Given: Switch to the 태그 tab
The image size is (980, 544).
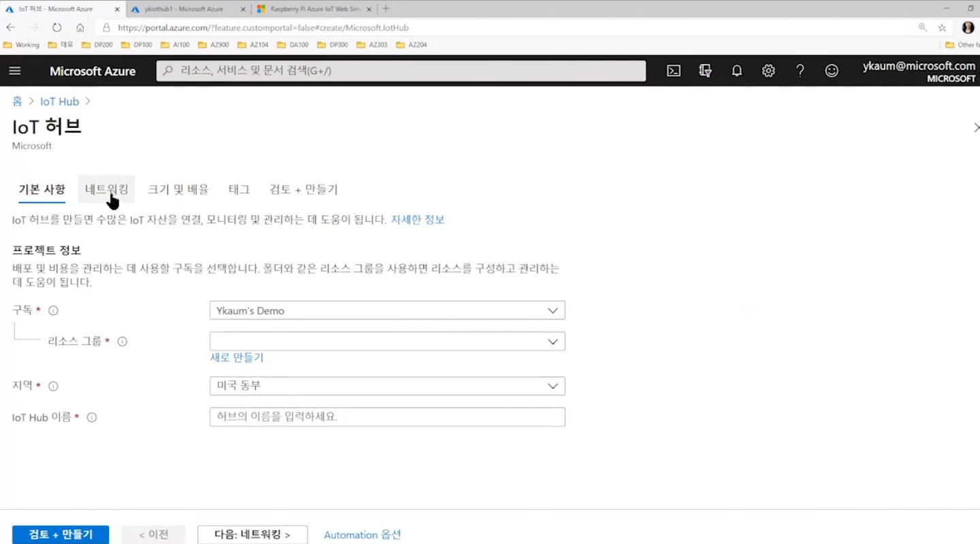Looking at the screenshot, I should (x=239, y=190).
